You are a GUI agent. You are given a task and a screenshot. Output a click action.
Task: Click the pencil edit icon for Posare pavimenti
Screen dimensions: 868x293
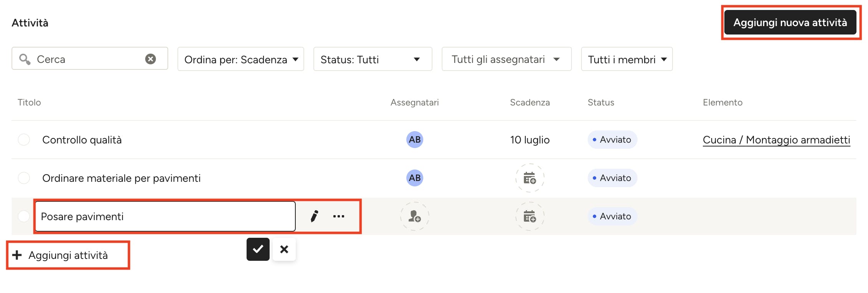click(x=314, y=216)
